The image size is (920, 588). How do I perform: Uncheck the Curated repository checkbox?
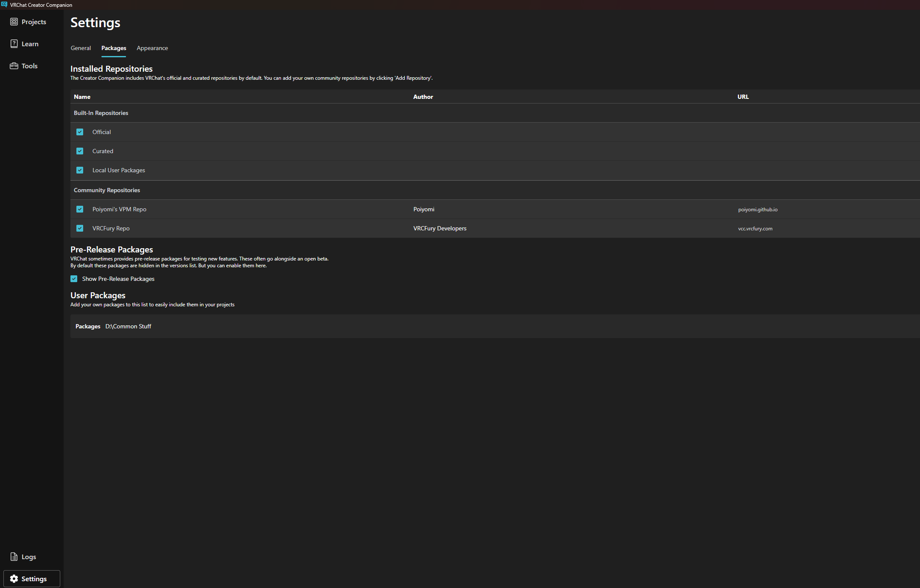[80, 151]
